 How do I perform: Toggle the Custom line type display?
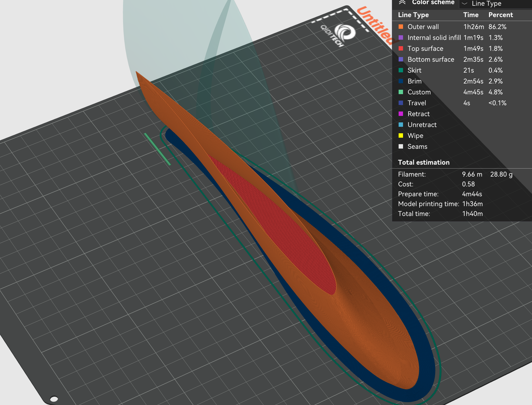click(419, 92)
